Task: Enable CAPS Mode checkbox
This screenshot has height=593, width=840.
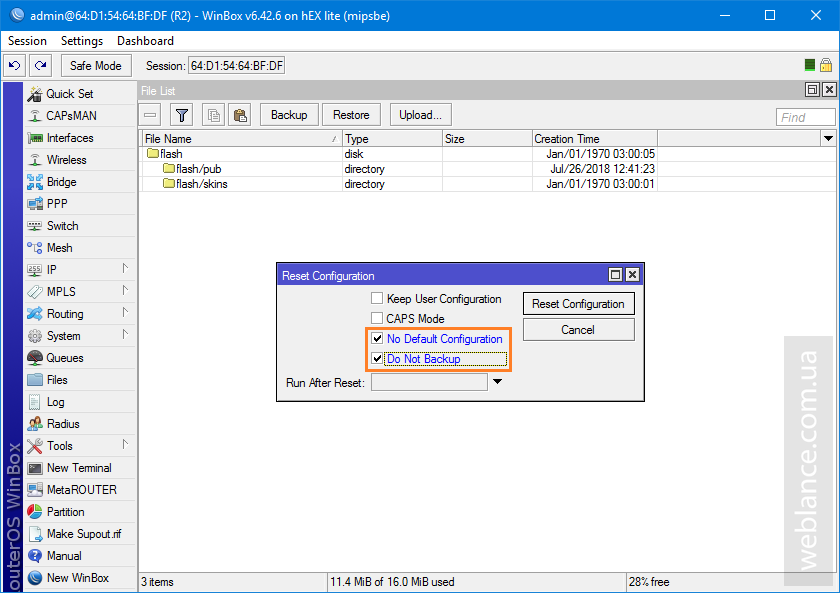Action: [x=377, y=318]
